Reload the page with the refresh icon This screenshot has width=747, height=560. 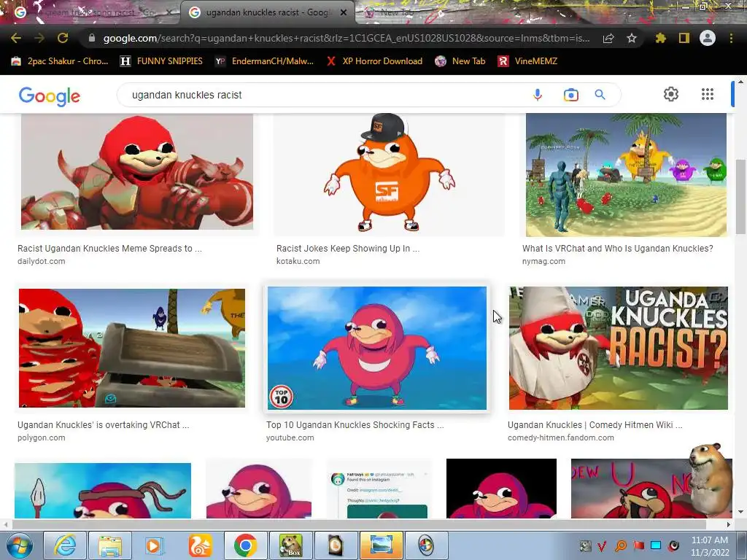63,38
